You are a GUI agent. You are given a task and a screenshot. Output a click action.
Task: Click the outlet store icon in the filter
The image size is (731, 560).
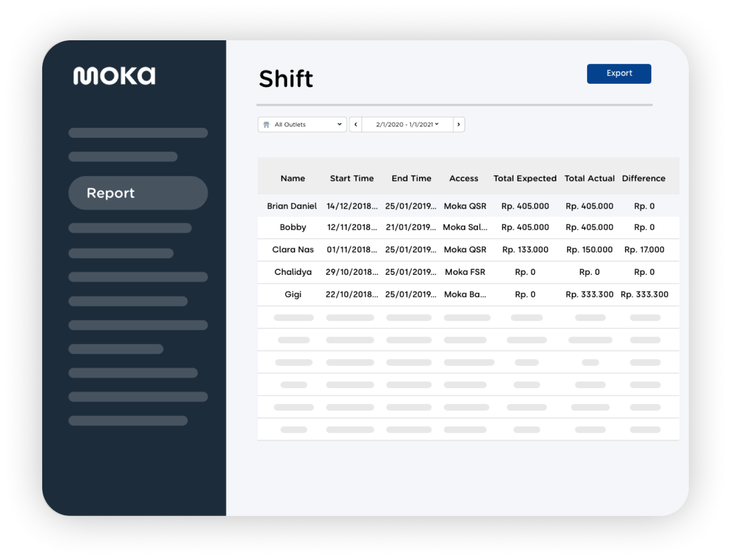click(267, 125)
